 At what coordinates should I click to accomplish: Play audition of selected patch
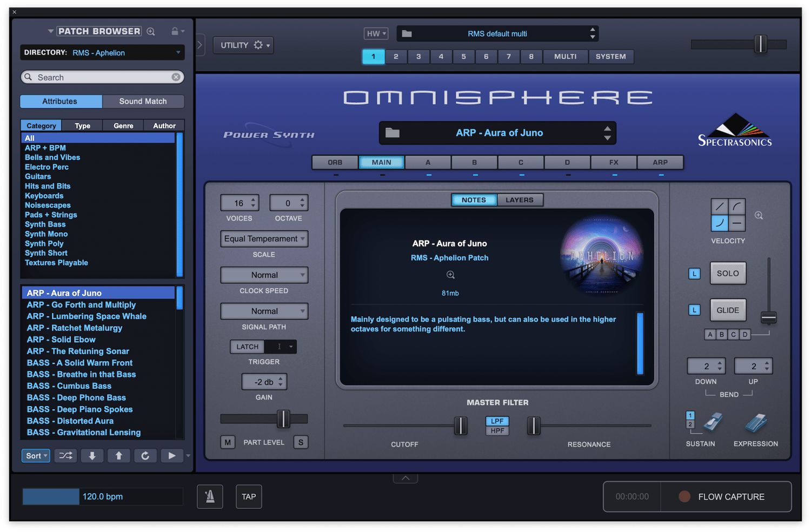point(172,456)
